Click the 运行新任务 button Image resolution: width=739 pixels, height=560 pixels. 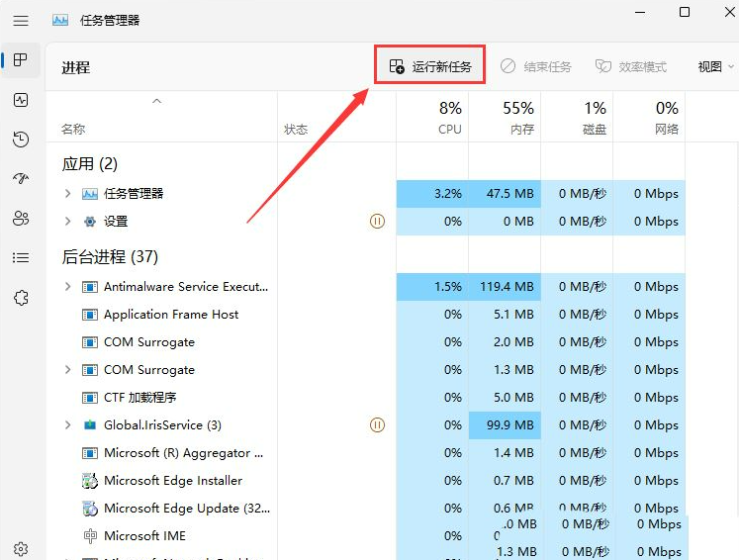pos(429,66)
